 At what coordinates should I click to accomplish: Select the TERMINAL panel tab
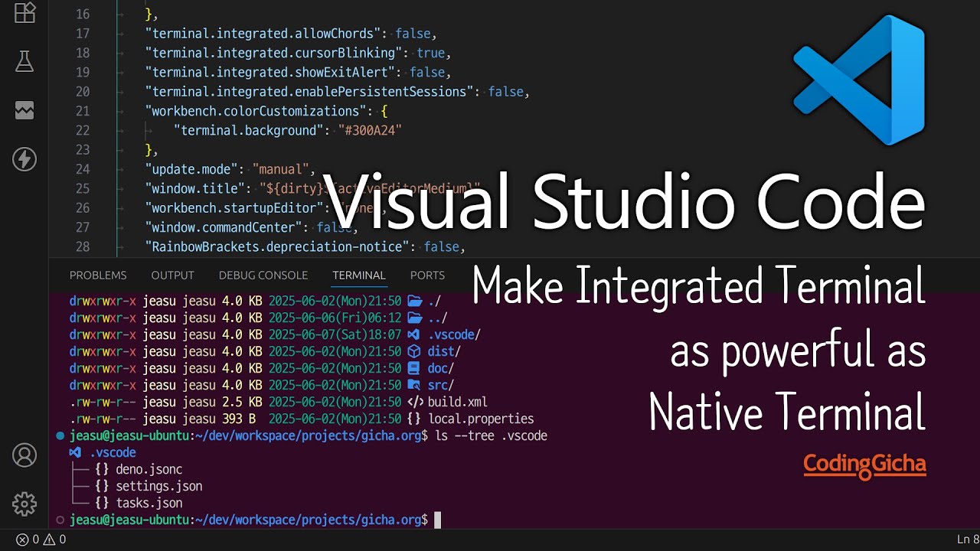point(359,275)
